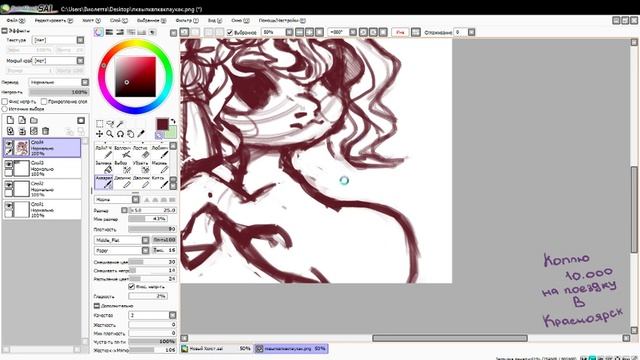Collapse the advanced brush settings section

tap(97, 305)
